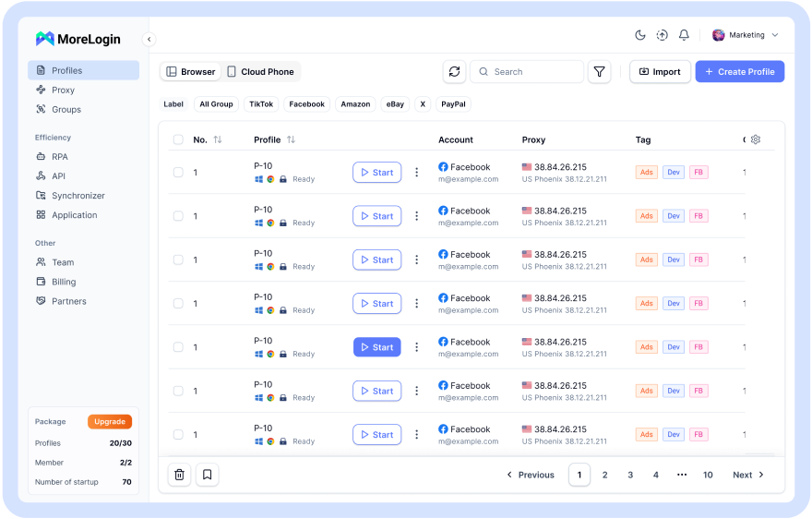Click the trash delete icon
Screen dimensions: 812x519
[x=180, y=475]
